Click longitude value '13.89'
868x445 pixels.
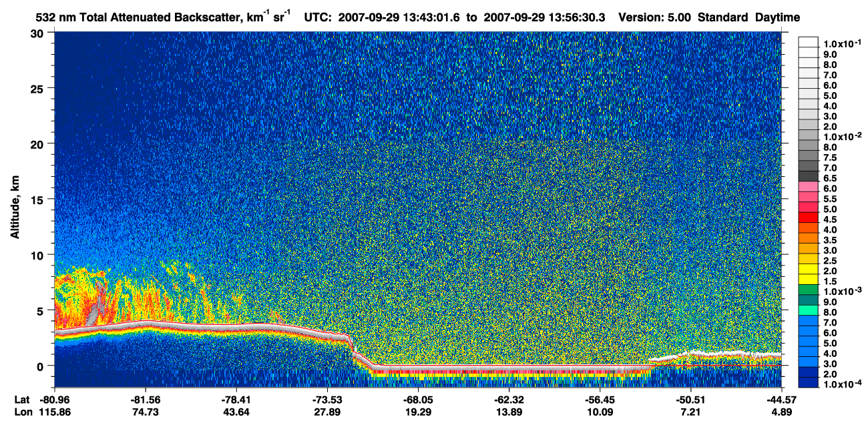tap(509, 412)
